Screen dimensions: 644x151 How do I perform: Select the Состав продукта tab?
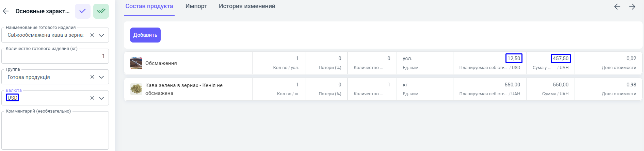(x=149, y=6)
